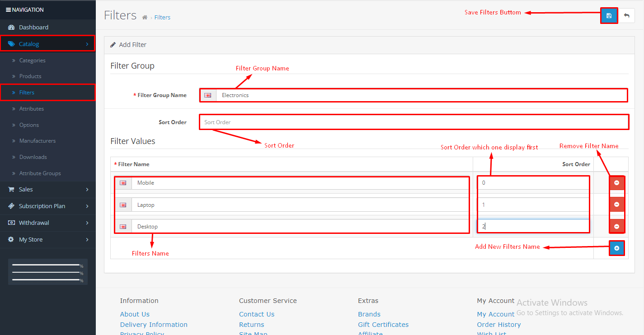This screenshot has width=644, height=335.
Task: Click the Mobile filter language flag icon
Action: point(123,182)
